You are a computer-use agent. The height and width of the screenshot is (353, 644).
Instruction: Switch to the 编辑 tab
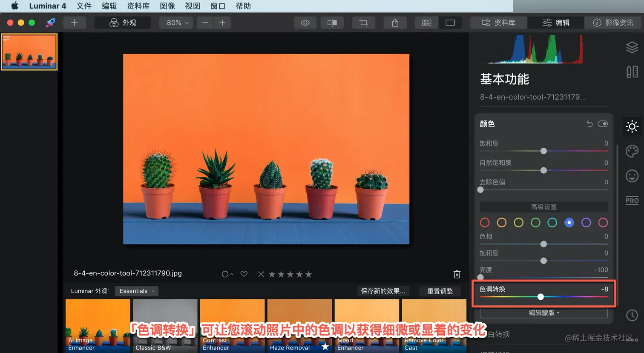pyautogui.click(x=555, y=23)
